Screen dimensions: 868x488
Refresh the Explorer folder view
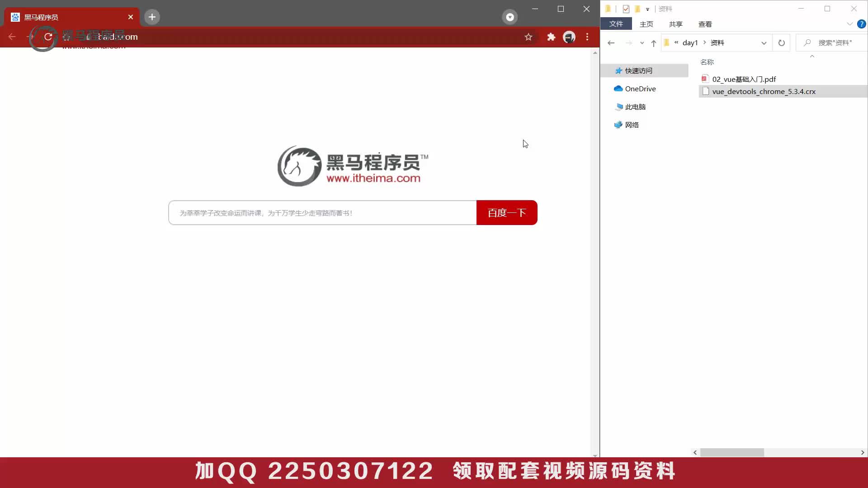coord(782,43)
